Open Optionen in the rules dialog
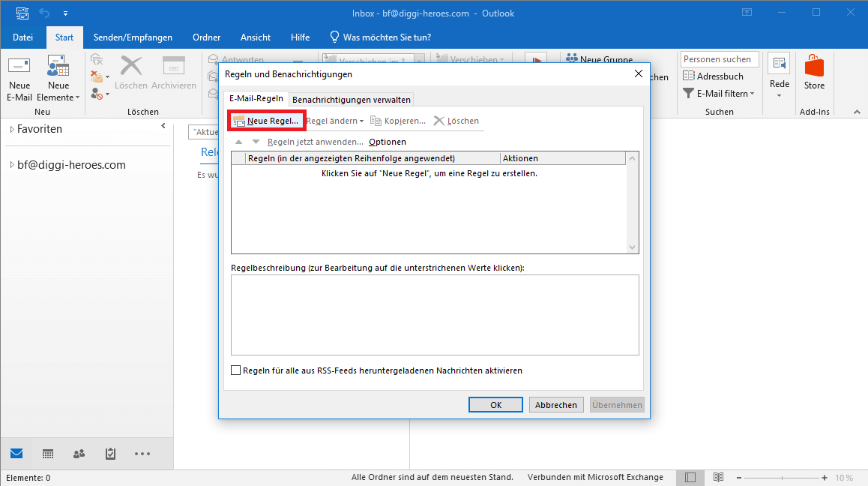Viewport: 868px width, 486px height. tap(388, 142)
